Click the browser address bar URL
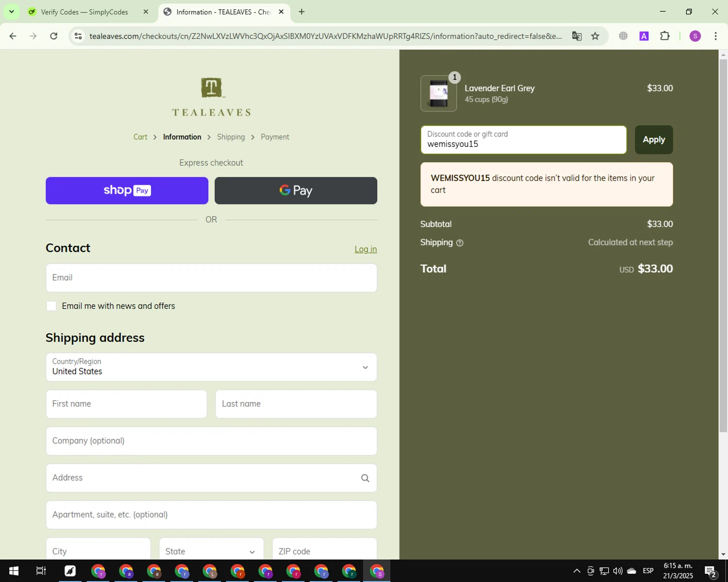 [x=325, y=36]
